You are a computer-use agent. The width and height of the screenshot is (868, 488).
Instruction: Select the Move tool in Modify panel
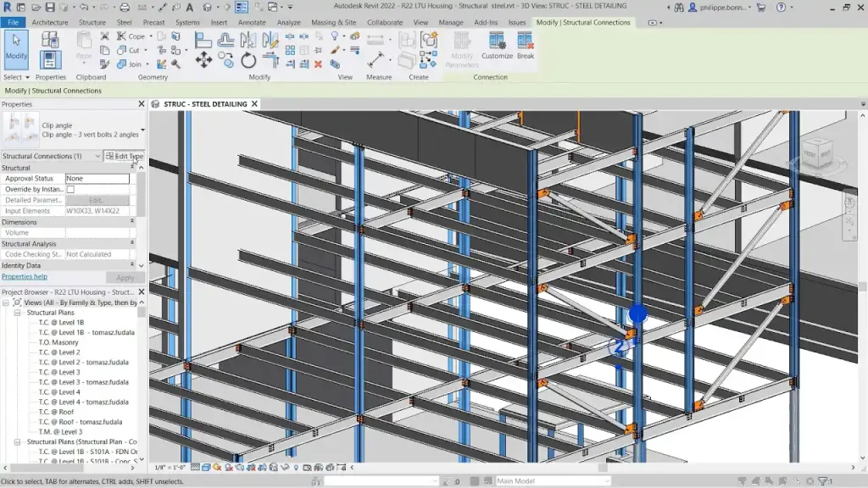204,59
